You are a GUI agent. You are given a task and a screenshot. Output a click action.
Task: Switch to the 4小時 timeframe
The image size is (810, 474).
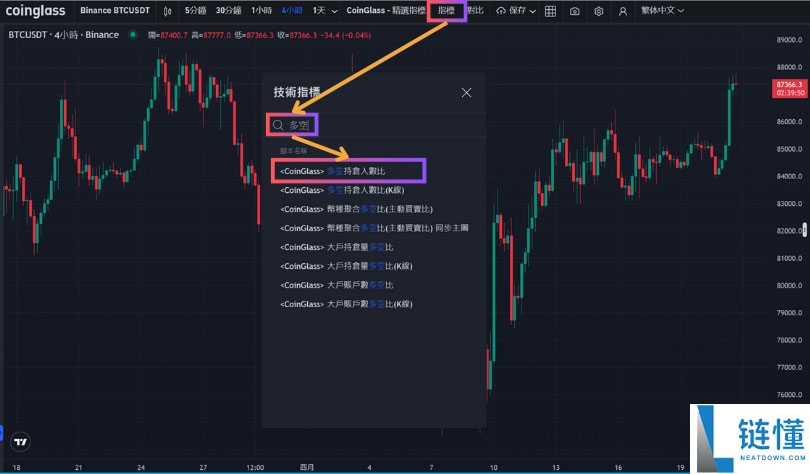click(291, 11)
